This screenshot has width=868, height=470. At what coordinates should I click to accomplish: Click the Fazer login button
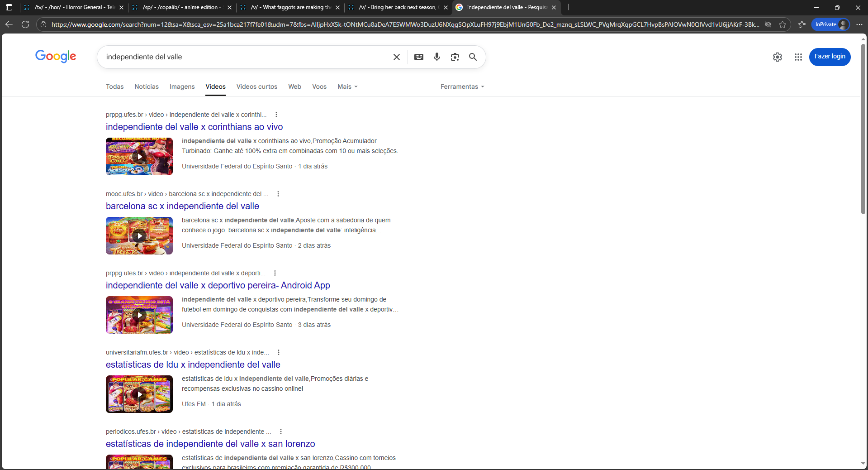(830, 57)
